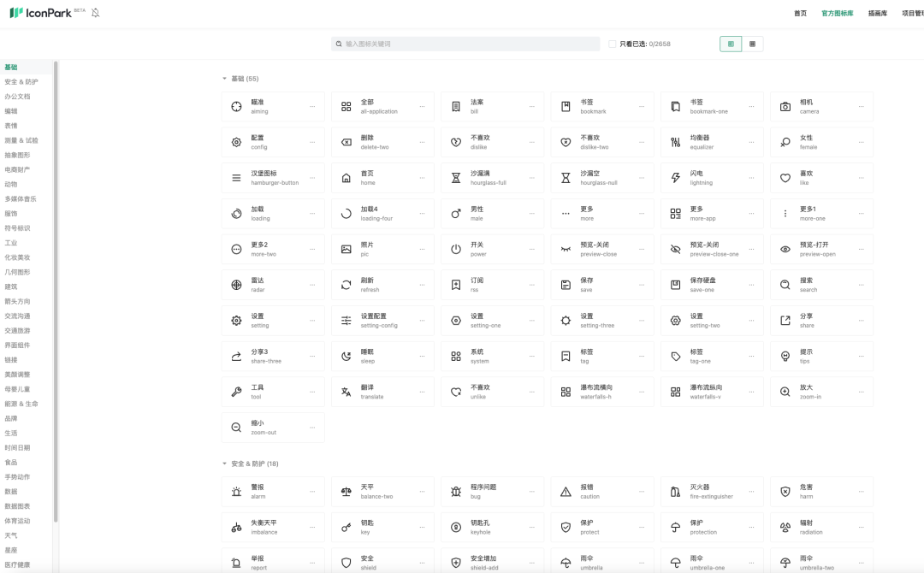924x573 pixels.
Task: Open the more options dots for aiming
Action: point(312,107)
